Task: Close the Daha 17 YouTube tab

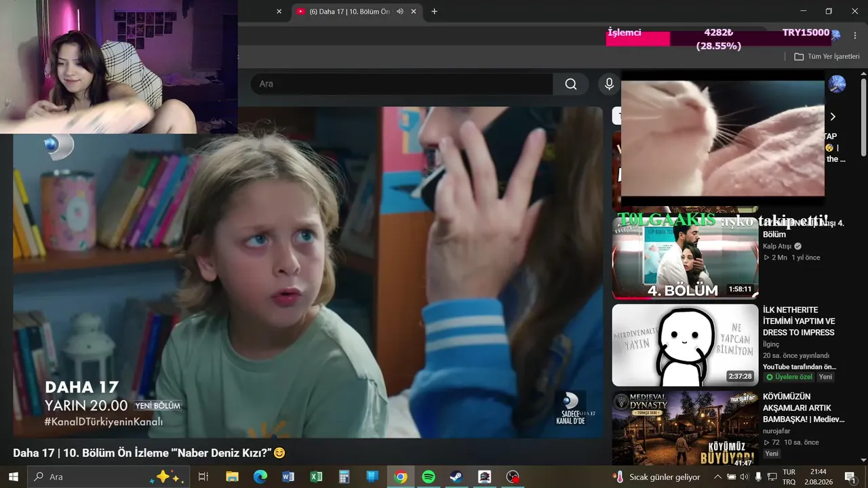Action: click(414, 12)
